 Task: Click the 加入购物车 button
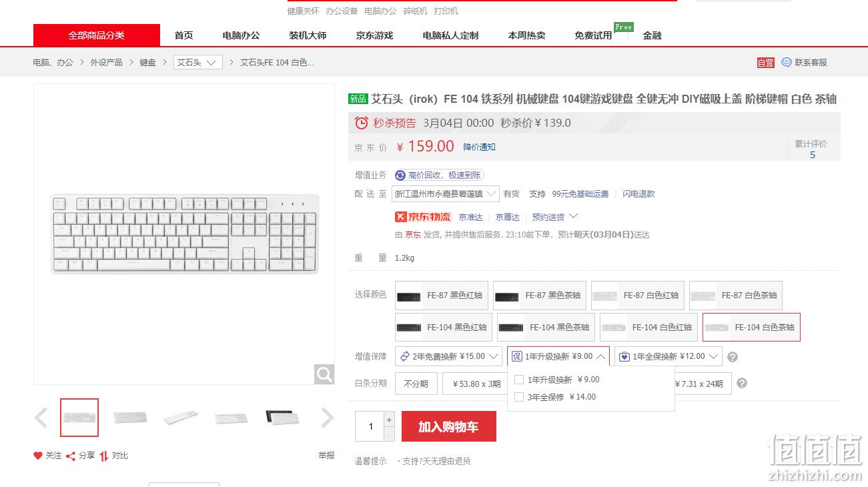pos(449,426)
